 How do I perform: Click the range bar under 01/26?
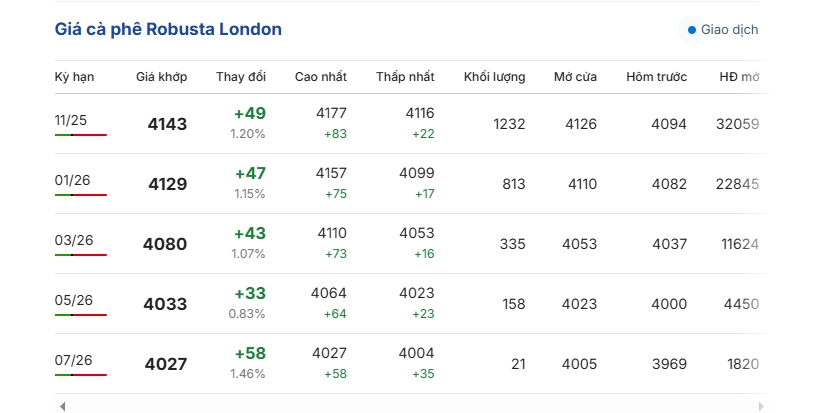81,195
